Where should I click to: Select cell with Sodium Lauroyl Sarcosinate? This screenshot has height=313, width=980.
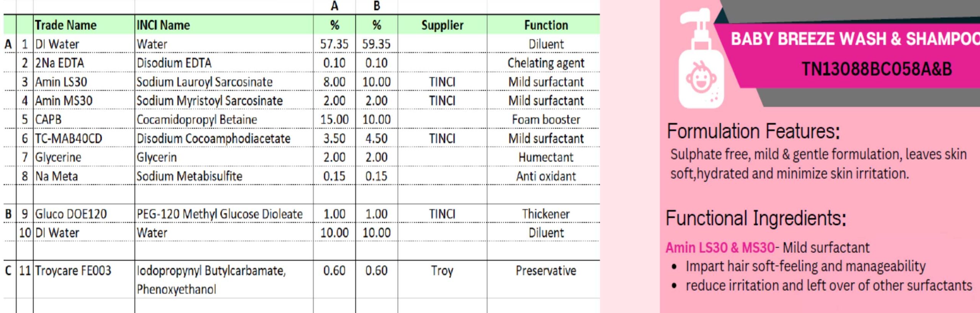(224, 82)
